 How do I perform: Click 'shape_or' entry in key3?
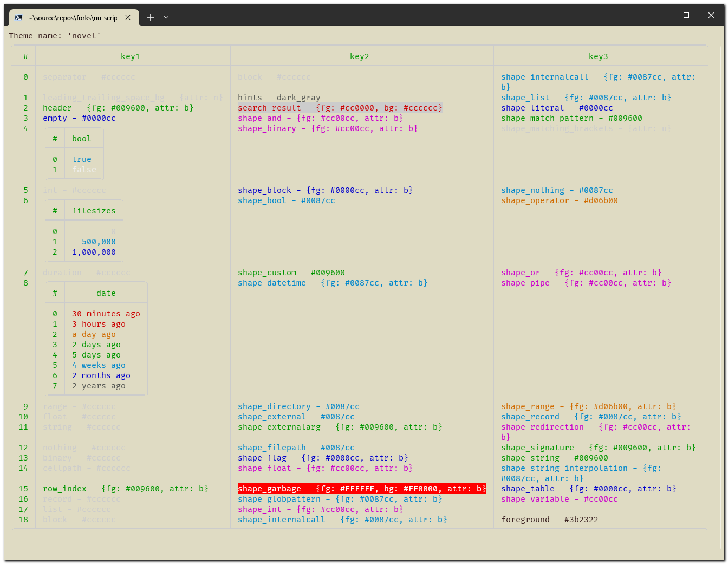581,273
